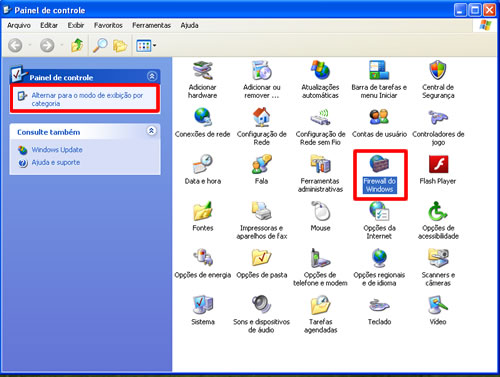This screenshot has width=500, height=377.
Task: Open Ajuda e suporte link
Action: [56, 163]
